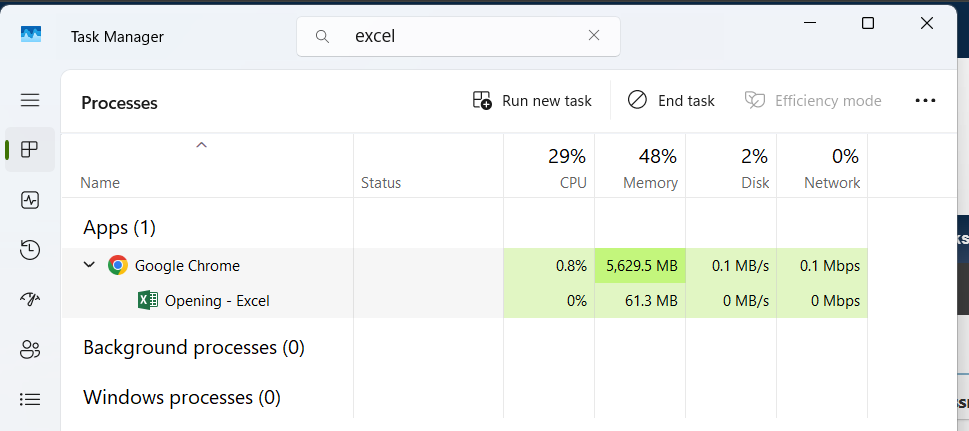Sort processes by Memory column
Viewport: 969px width, 431px height.
click(x=640, y=167)
